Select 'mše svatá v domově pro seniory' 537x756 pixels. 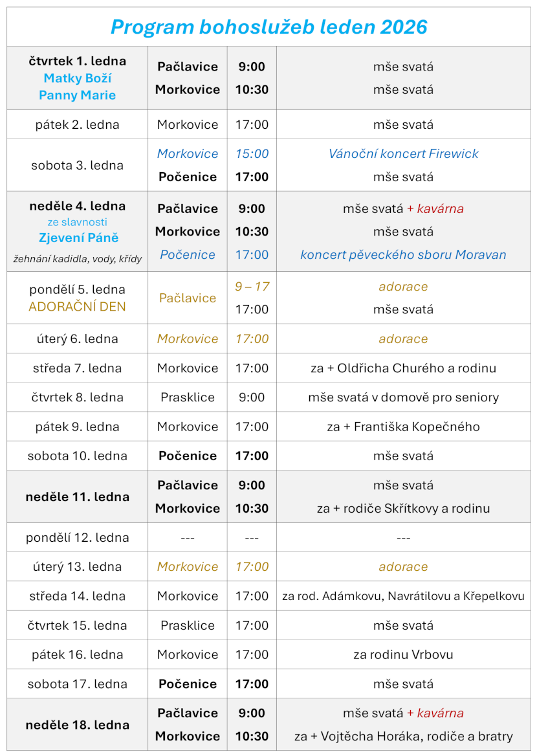(x=403, y=397)
